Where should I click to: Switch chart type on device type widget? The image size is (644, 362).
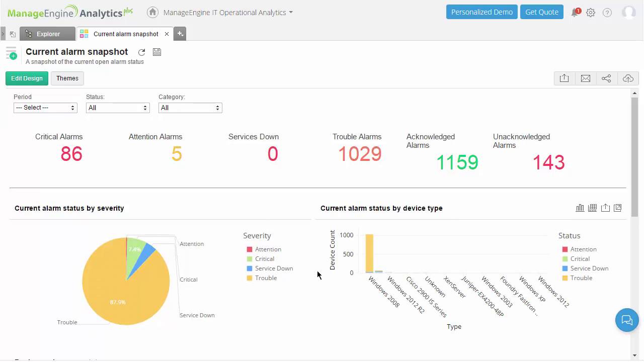[x=580, y=207]
